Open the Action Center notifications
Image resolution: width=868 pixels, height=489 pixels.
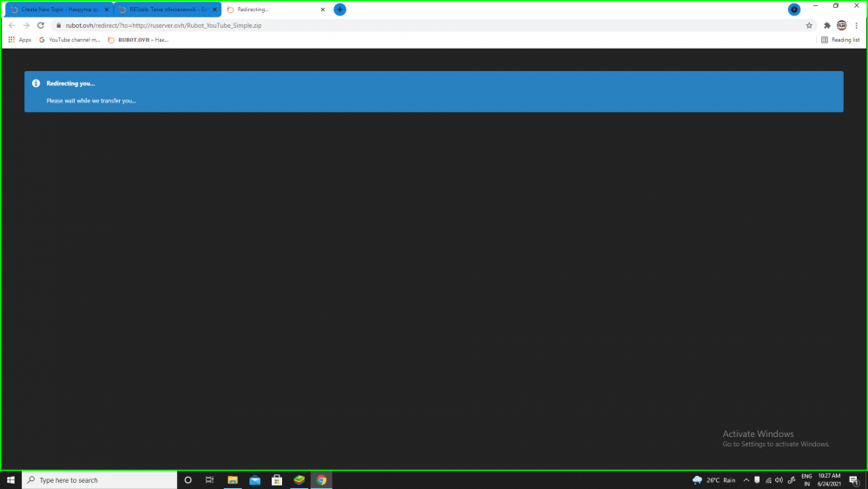[854, 480]
